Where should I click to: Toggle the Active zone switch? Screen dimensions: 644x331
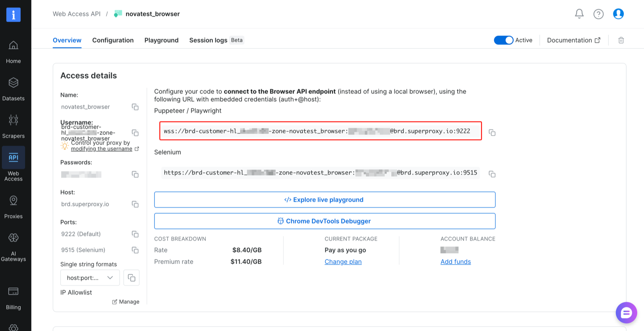[504, 40]
